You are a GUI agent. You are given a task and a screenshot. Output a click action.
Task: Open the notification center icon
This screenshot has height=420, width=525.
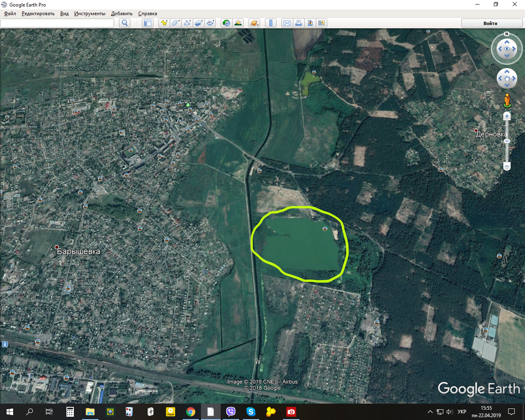point(511,412)
